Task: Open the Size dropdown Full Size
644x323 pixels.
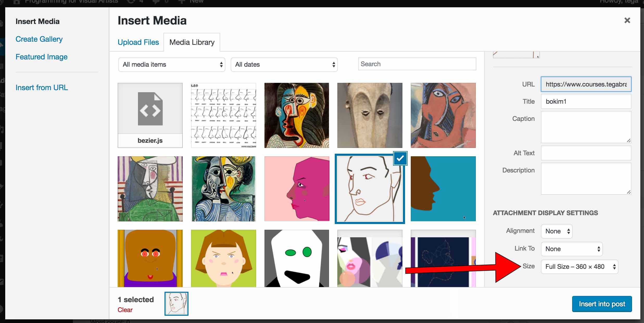Action: tap(579, 267)
